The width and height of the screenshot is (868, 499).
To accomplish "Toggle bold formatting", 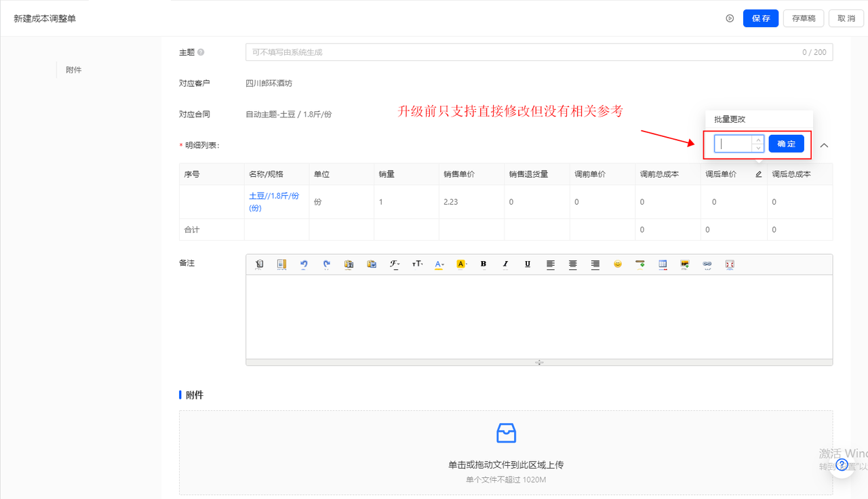I will pyautogui.click(x=484, y=264).
